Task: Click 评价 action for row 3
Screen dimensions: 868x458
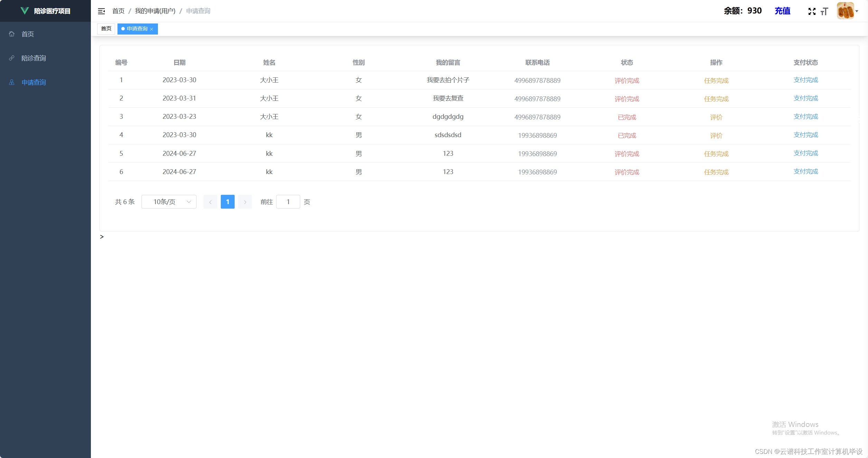Action: (716, 117)
